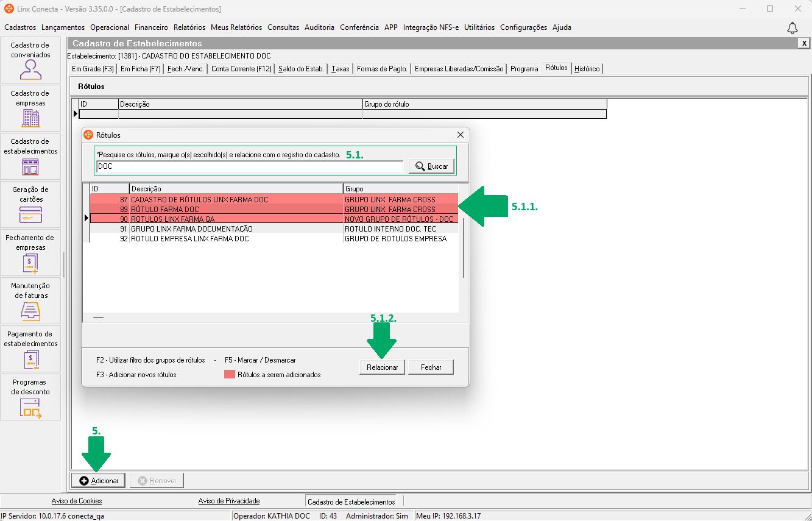
Task: Open the Auditoria menu
Action: pyautogui.click(x=320, y=27)
